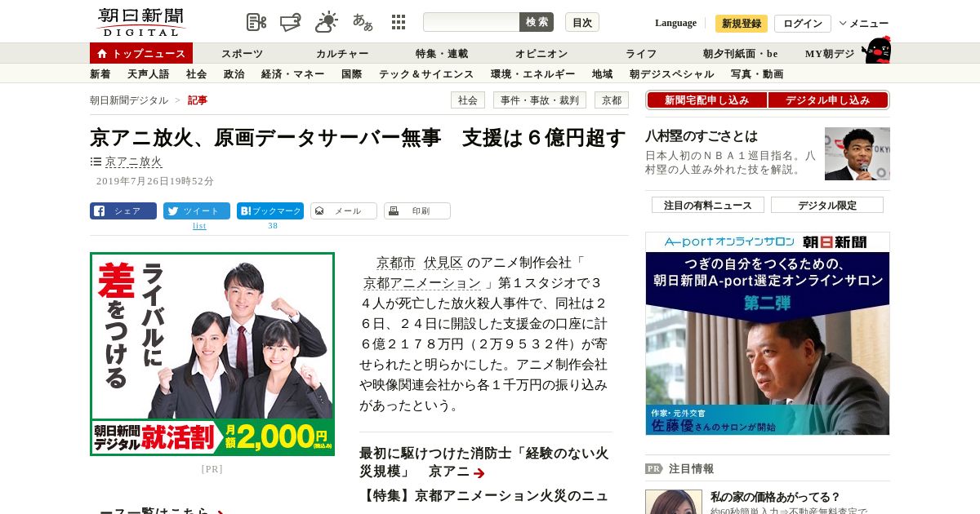Click デジタル申し込み button
The width and height of the screenshot is (980, 514).
click(828, 100)
